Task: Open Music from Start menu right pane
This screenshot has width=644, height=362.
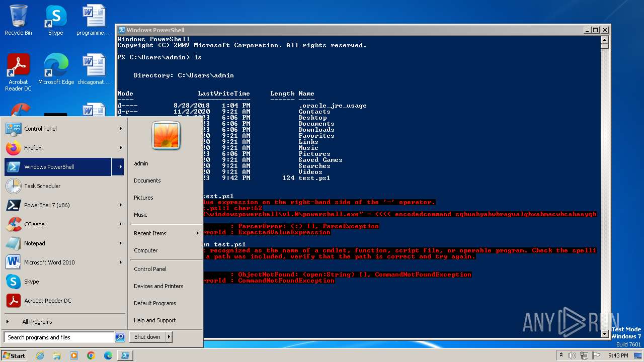Action: click(166, 215)
